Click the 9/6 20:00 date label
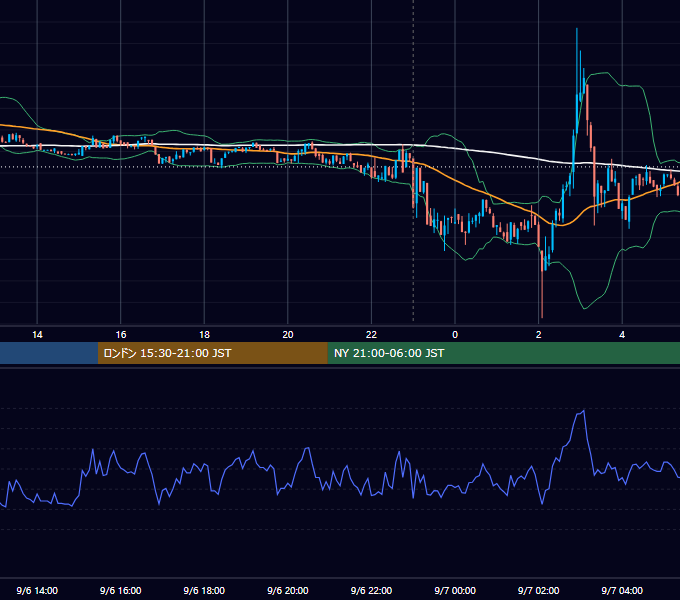680x600 pixels. click(288, 590)
